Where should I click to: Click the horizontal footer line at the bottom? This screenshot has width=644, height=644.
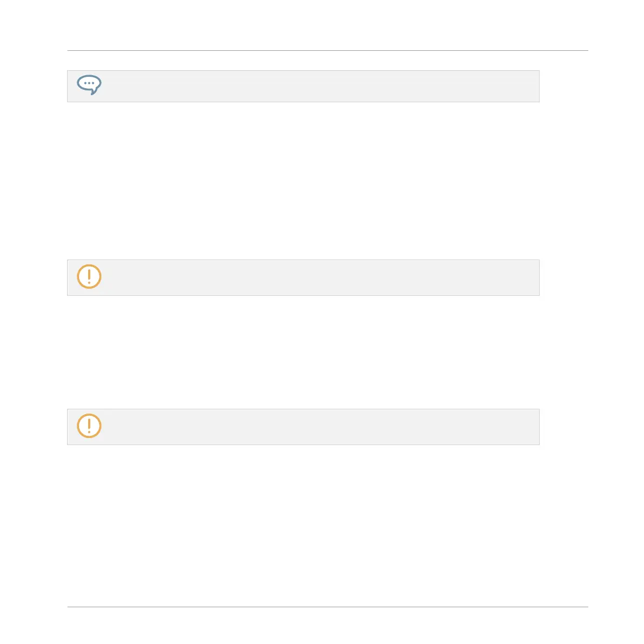coord(328,607)
